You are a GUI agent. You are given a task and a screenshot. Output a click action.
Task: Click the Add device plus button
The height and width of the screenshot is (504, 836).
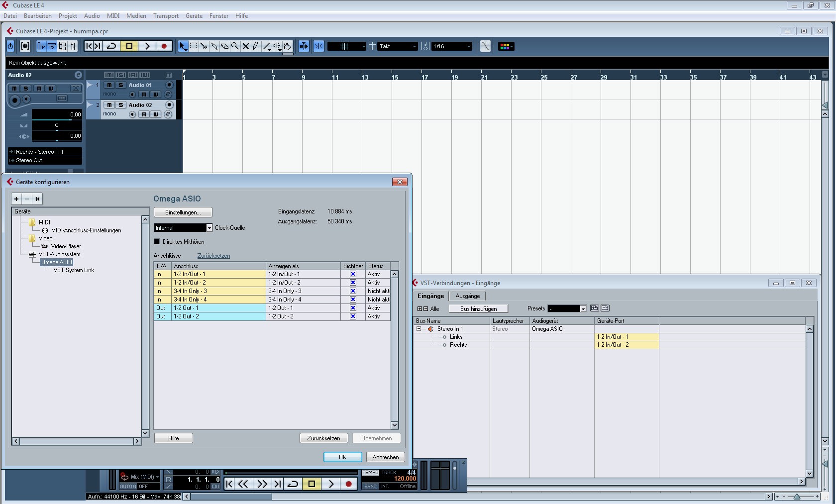pos(16,199)
